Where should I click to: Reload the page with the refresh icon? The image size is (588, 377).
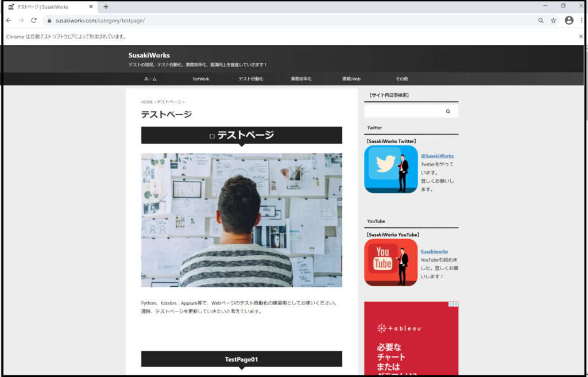34,20
